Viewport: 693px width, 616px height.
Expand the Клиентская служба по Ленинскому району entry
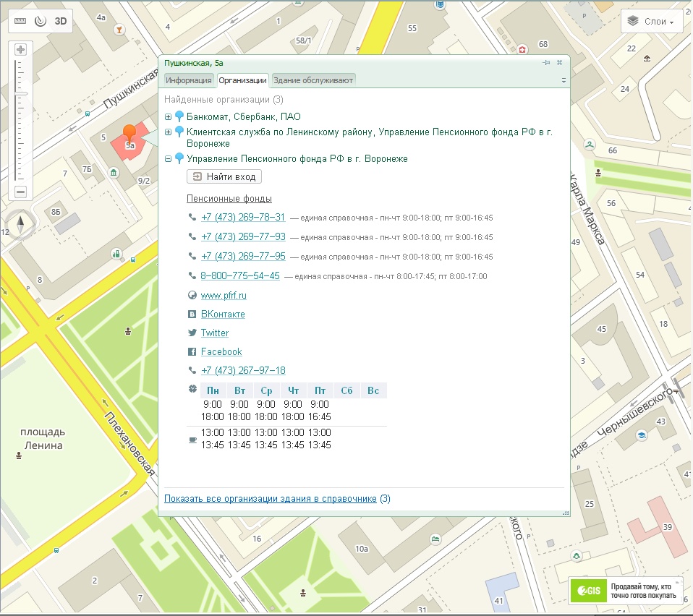(x=168, y=132)
